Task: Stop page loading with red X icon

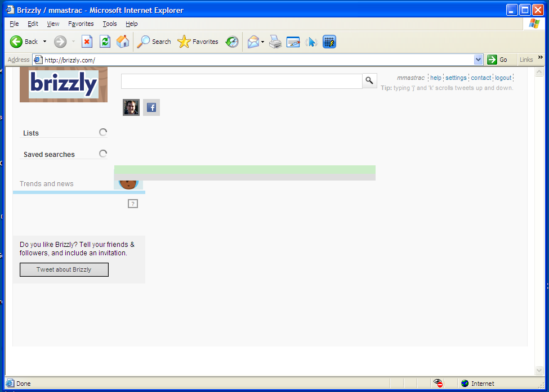Action: point(87,42)
